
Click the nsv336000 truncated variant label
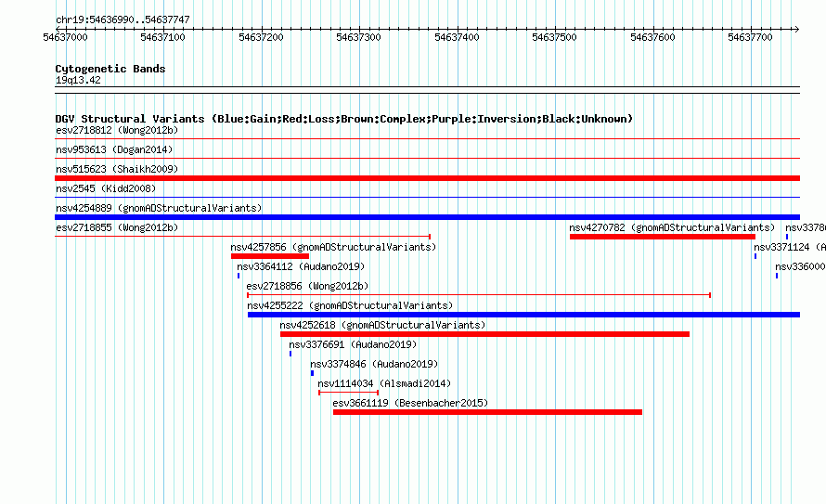[800, 266]
